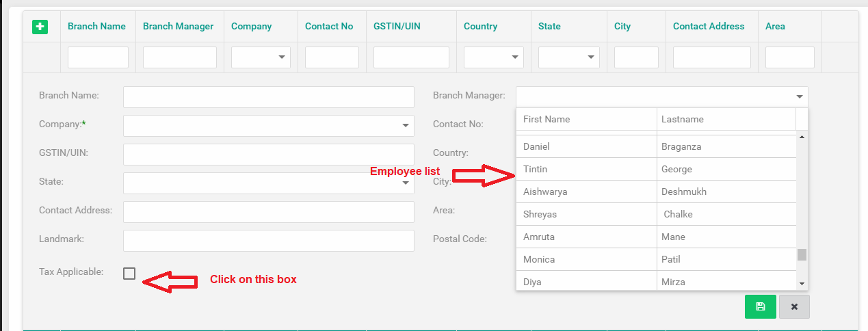This screenshot has width=868, height=331.
Task: Click the green save icon button
Action: [x=760, y=306]
